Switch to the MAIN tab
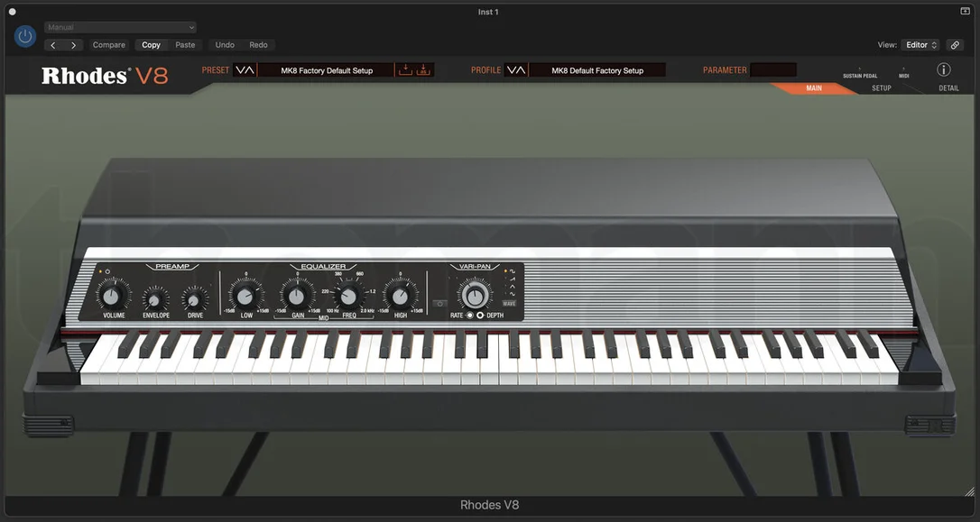The image size is (980, 522). point(814,88)
